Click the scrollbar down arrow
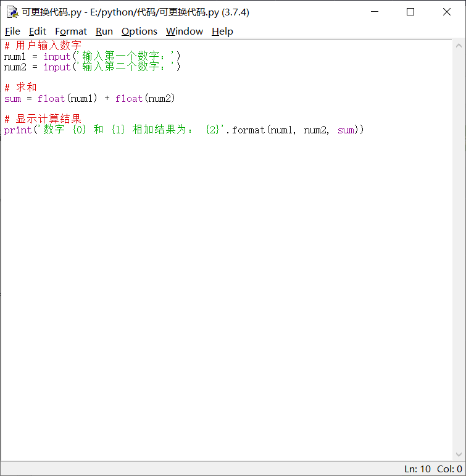 point(459,454)
